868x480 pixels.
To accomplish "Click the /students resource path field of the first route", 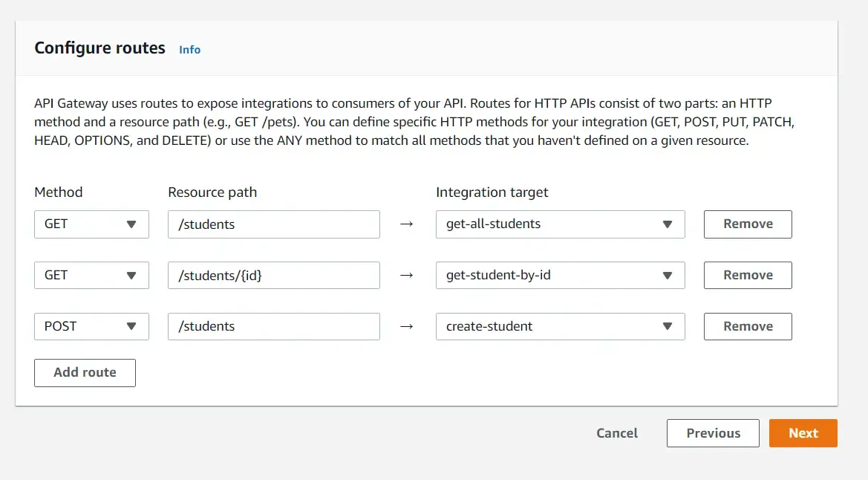I will coord(273,224).
